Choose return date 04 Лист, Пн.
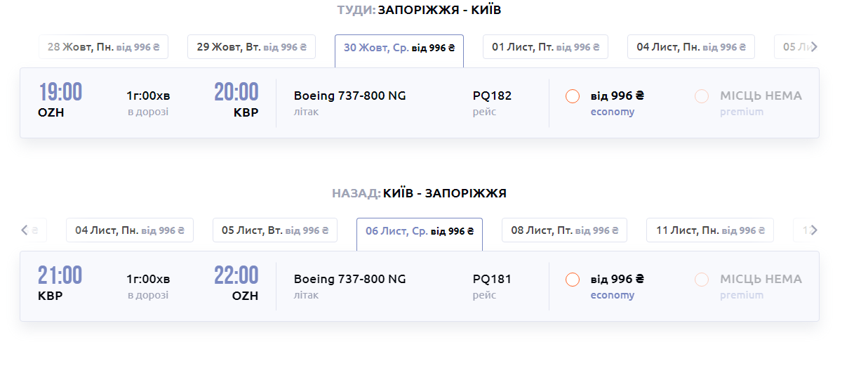Viewport: 868px width, 373px height. [x=130, y=230]
